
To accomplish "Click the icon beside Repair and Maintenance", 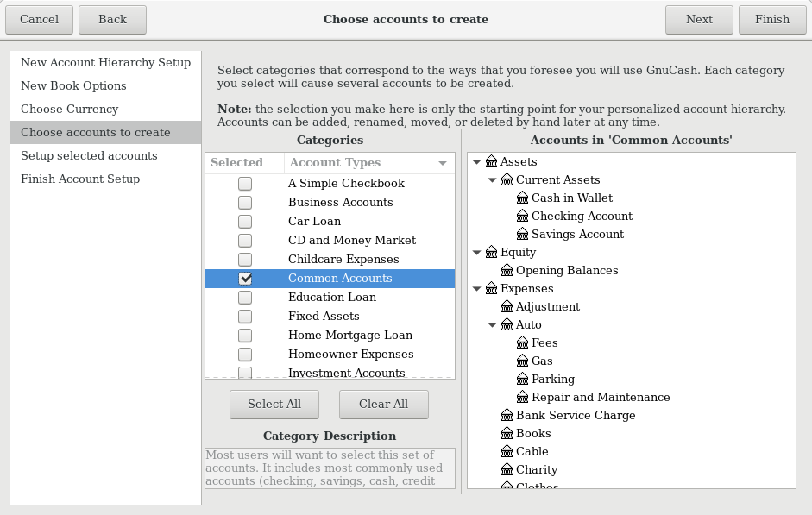I will [522, 397].
